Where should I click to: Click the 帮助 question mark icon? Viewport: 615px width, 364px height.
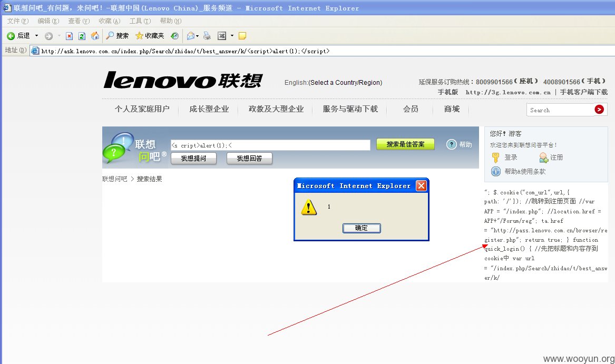(x=452, y=144)
